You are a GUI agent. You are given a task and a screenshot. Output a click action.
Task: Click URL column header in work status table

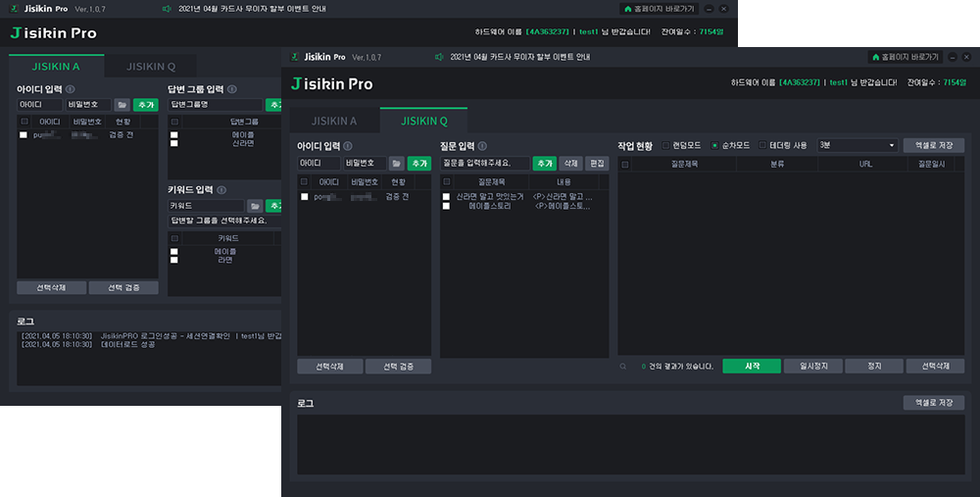point(865,165)
